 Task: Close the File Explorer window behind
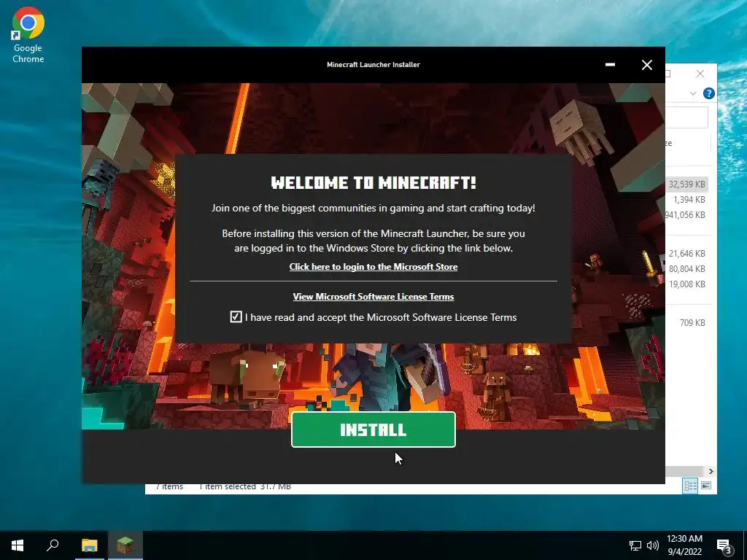(x=700, y=74)
